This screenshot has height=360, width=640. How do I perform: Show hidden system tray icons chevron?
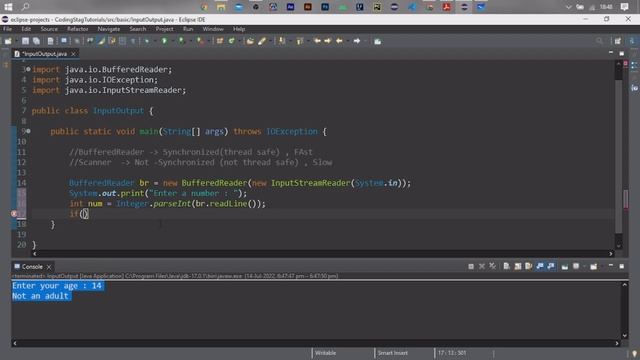point(569,7)
